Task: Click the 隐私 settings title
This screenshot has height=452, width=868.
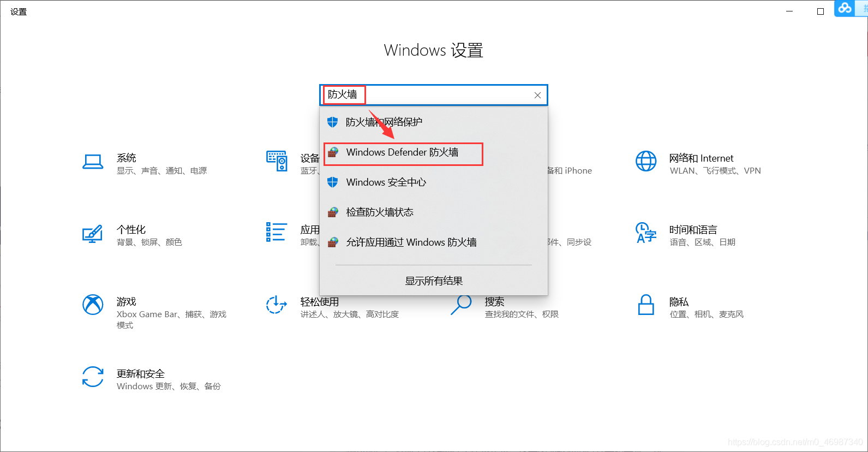Action: (679, 301)
